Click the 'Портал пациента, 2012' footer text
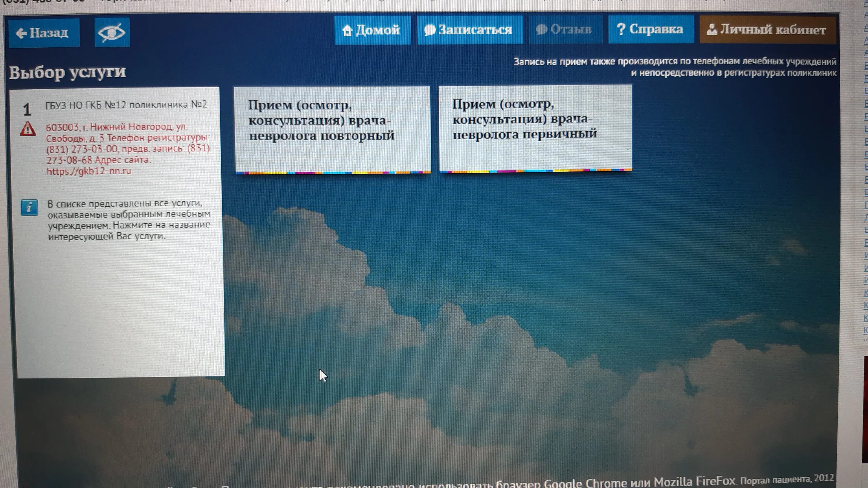Screen dimensions: 868x488 (787, 480)
